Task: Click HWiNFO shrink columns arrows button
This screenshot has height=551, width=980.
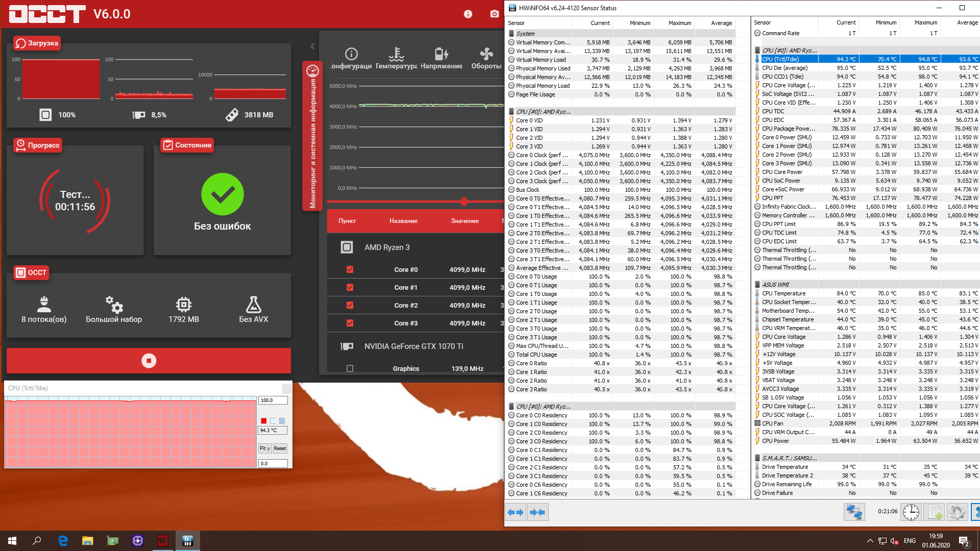Action: pyautogui.click(x=537, y=512)
